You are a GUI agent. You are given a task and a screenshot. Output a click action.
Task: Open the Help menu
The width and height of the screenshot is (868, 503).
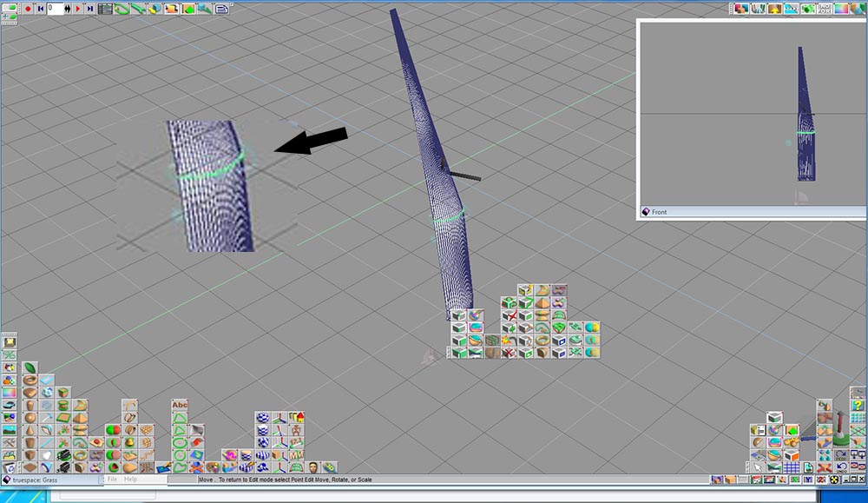(x=131, y=480)
